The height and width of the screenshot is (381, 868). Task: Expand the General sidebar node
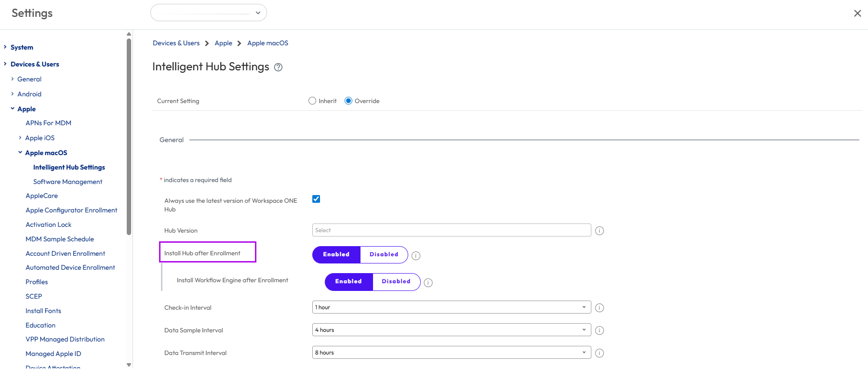coord(13,79)
